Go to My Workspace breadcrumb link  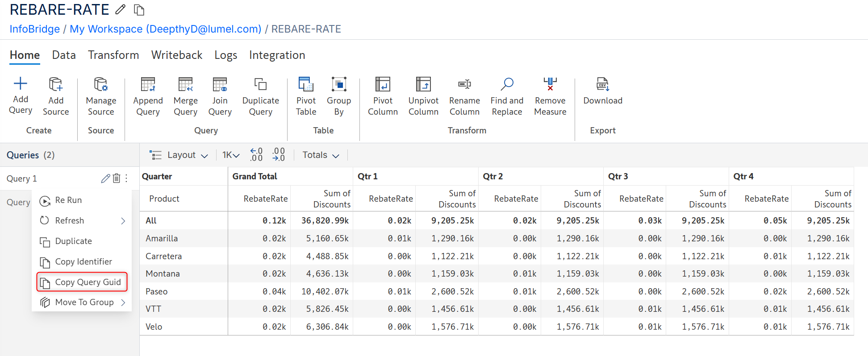165,29
